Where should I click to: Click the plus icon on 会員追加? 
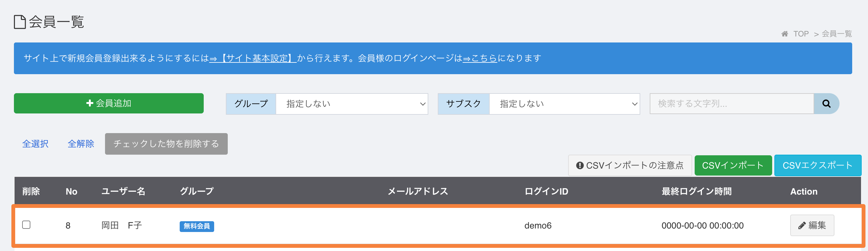[90, 103]
